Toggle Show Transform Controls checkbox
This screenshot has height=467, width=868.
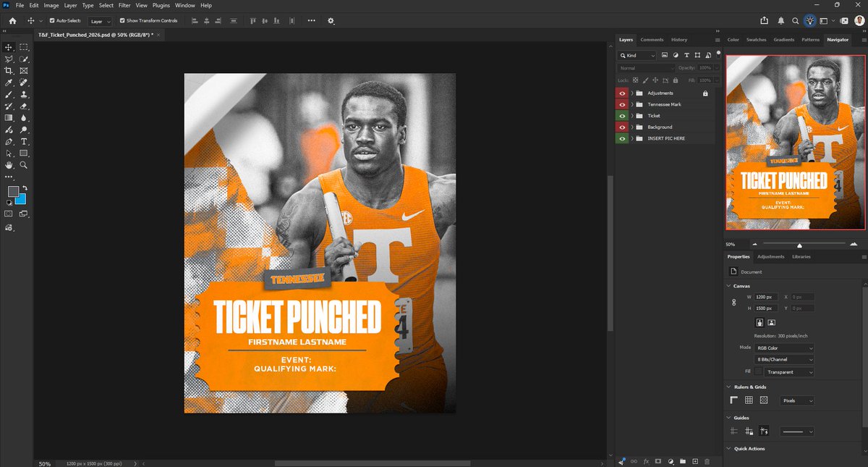[122, 21]
